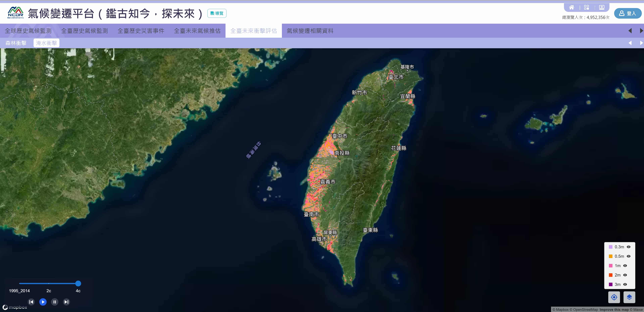Click the home icon in top bar
Image resolution: width=644 pixels, height=312 pixels.
pyautogui.click(x=572, y=7)
